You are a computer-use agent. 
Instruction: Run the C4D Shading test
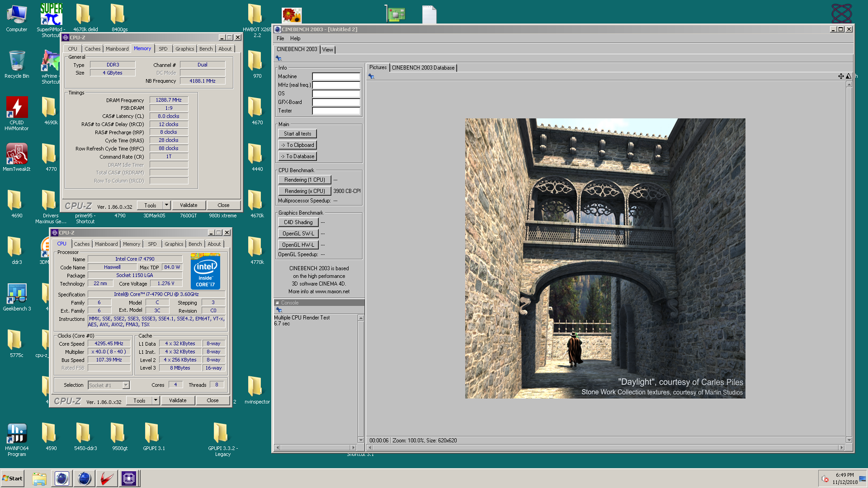(x=298, y=222)
